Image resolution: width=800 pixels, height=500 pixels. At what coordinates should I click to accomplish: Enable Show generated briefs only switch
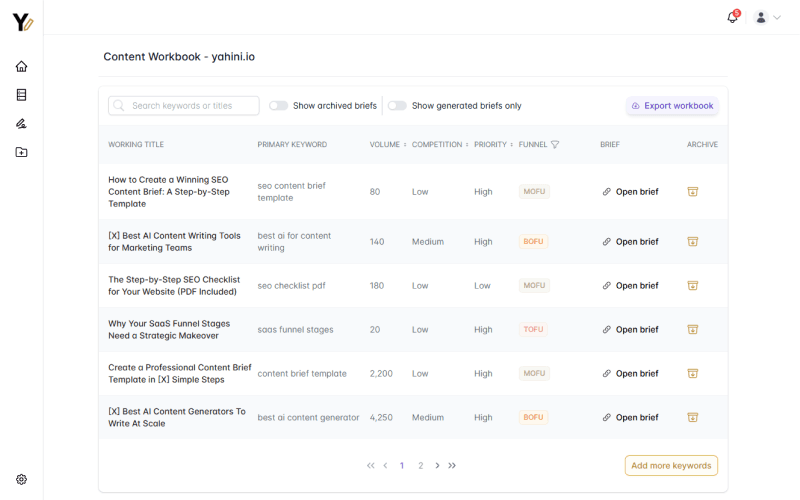(397, 106)
